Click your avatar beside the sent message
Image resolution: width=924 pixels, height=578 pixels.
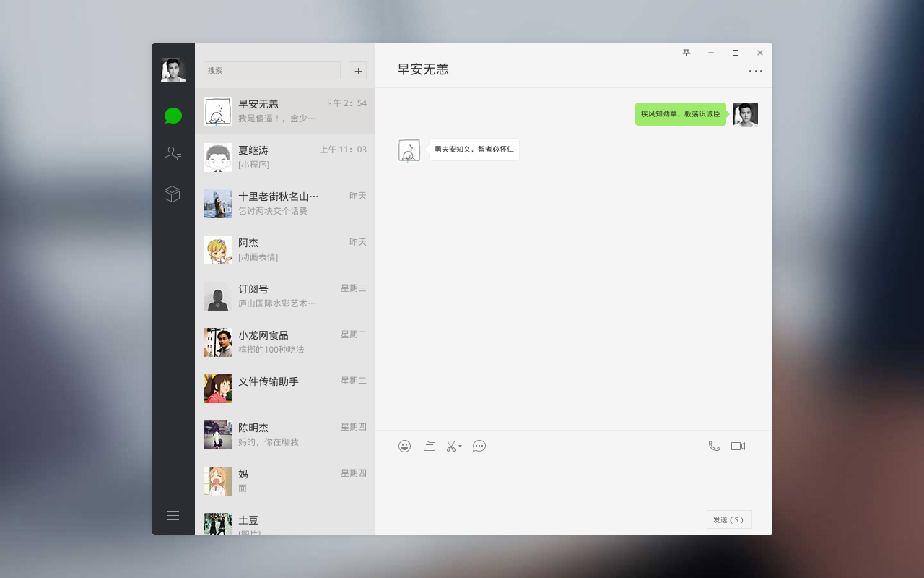click(x=746, y=115)
